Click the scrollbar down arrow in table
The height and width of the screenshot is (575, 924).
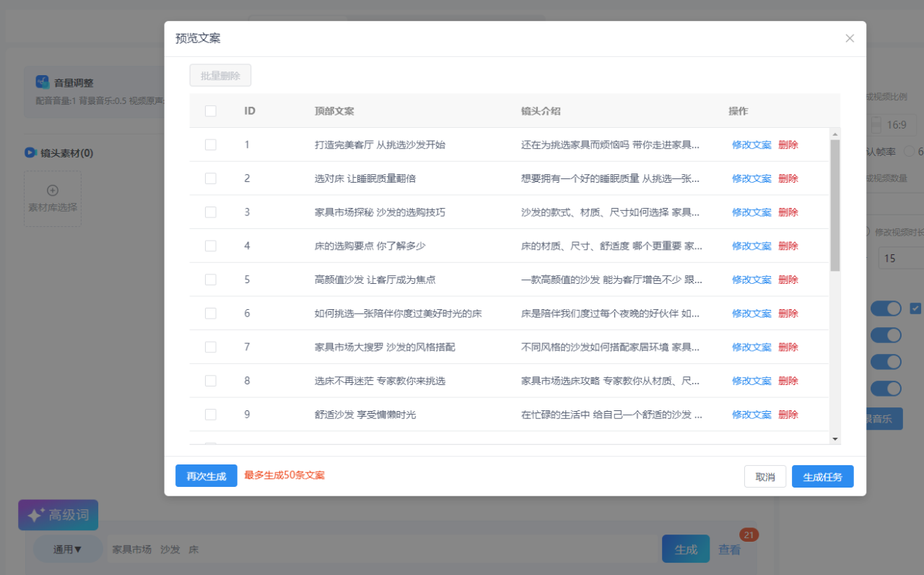pyautogui.click(x=835, y=438)
